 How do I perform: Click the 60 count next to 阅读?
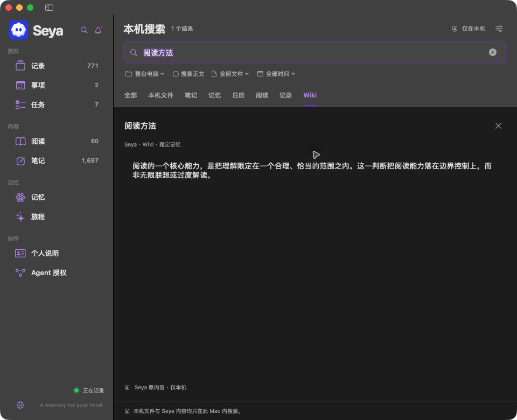(x=95, y=142)
